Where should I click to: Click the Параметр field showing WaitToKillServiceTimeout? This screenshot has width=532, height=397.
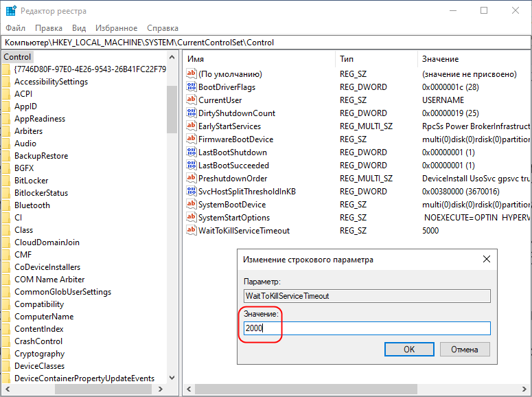click(x=367, y=296)
